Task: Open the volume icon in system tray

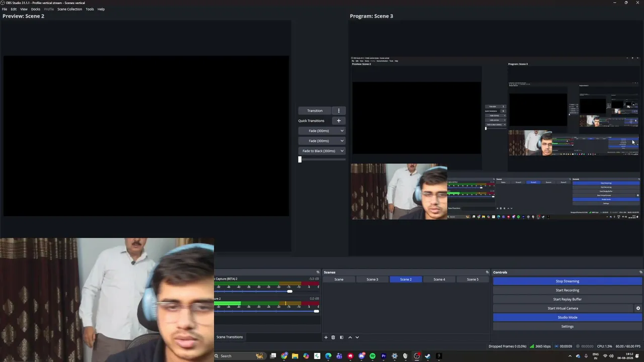Action: (x=611, y=356)
